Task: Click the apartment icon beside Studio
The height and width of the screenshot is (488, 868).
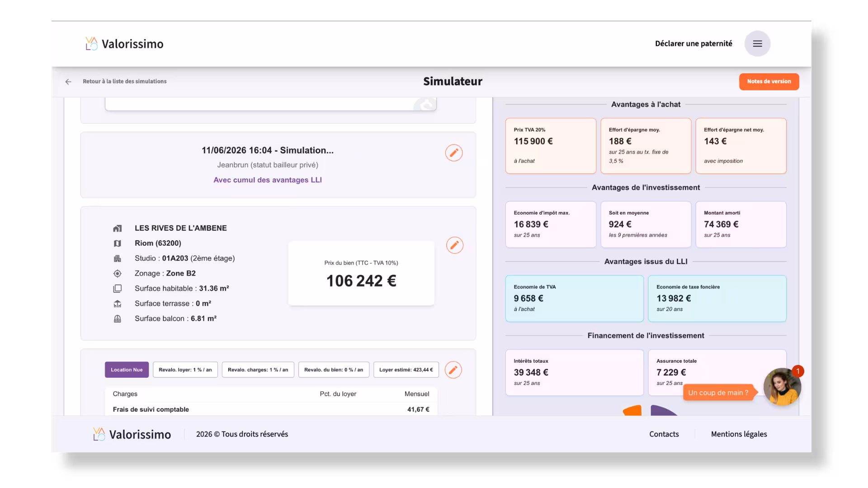Action: click(118, 258)
